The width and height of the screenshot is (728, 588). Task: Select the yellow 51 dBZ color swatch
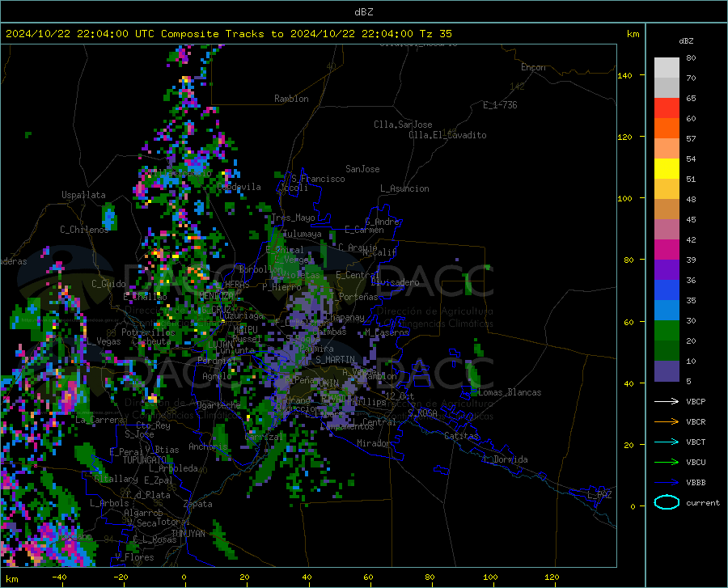667,169
